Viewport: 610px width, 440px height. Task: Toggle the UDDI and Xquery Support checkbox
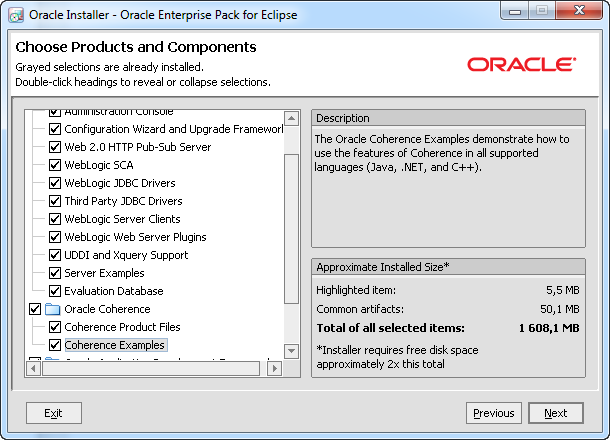55,255
